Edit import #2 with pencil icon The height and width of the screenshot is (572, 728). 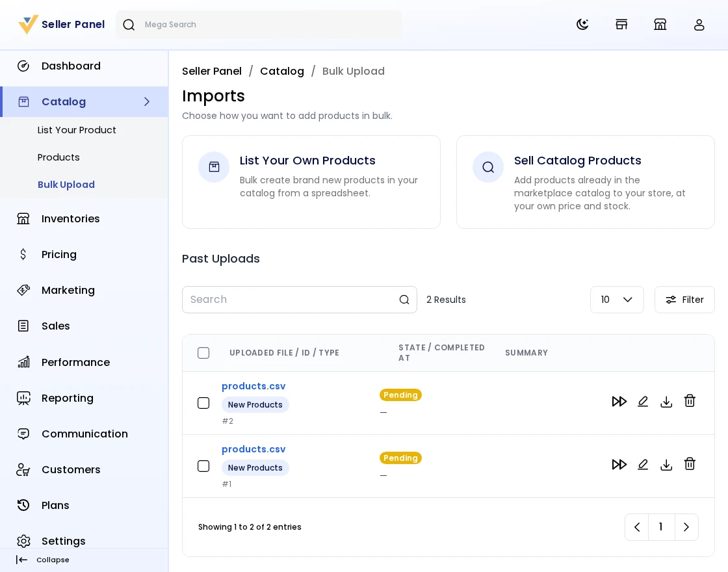(x=643, y=402)
